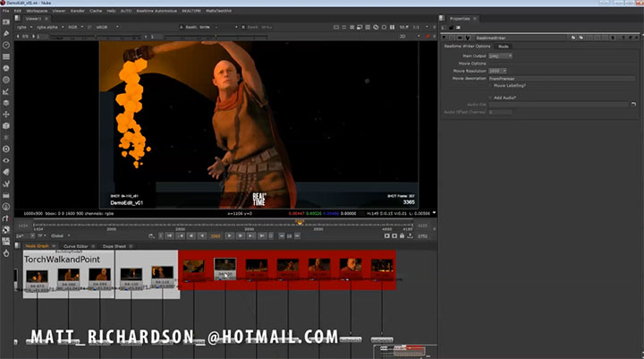The image size is (644, 359).
Task: Open the Render menu
Action: coord(78,11)
